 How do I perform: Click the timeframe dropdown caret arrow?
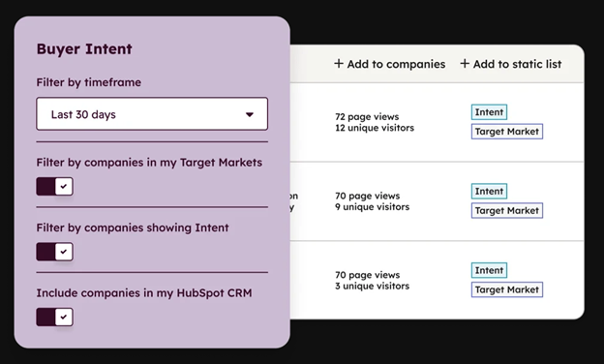(250, 114)
